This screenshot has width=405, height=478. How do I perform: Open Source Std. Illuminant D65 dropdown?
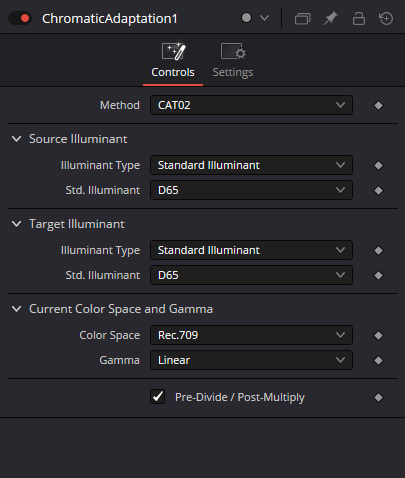251,190
